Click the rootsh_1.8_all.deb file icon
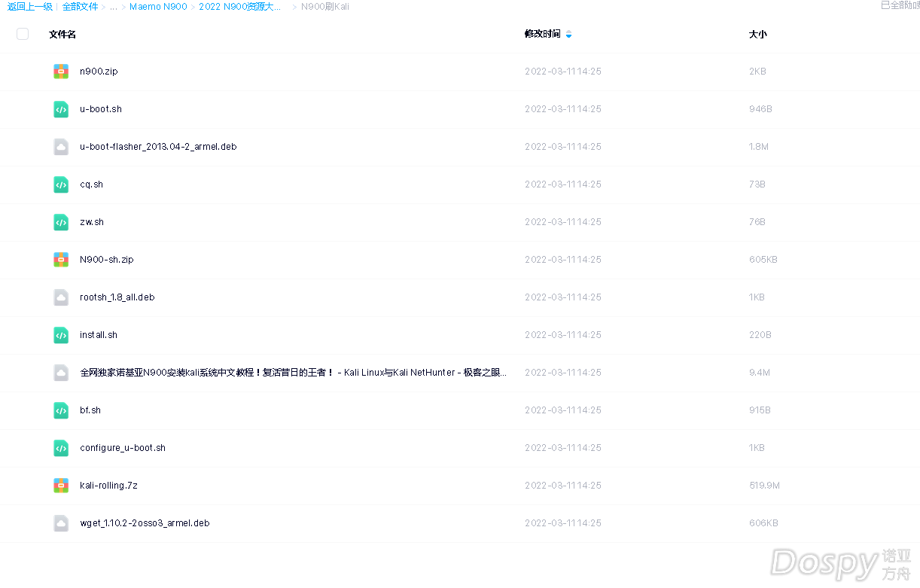The width and height of the screenshot is (920, 588). tap(61, 297)
